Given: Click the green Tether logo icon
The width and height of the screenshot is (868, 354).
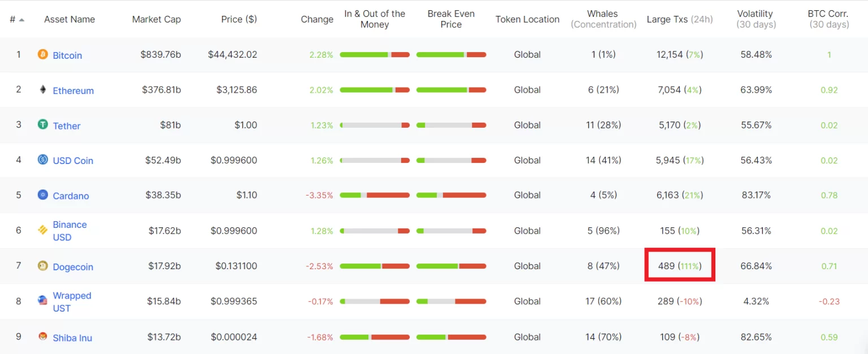Looking at the screenshot, I should click(x=42, y=124).
